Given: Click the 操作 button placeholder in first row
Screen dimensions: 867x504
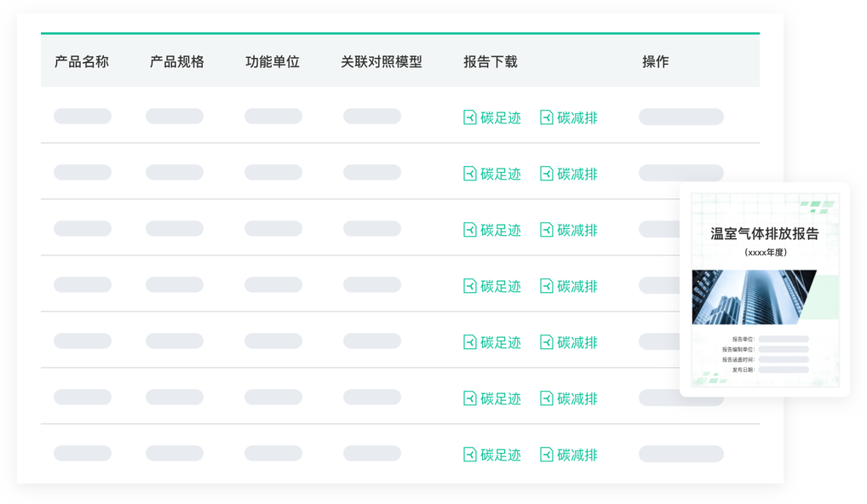Looking at the screenshot, I should pyautogui.click(x=680, y=117).
